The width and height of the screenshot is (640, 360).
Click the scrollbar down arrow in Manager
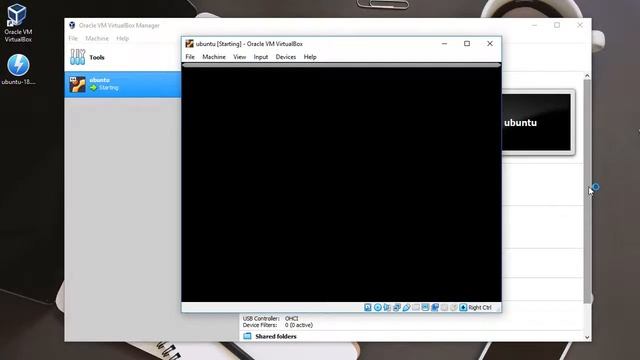pyautogui.click(x=587, y=337)
